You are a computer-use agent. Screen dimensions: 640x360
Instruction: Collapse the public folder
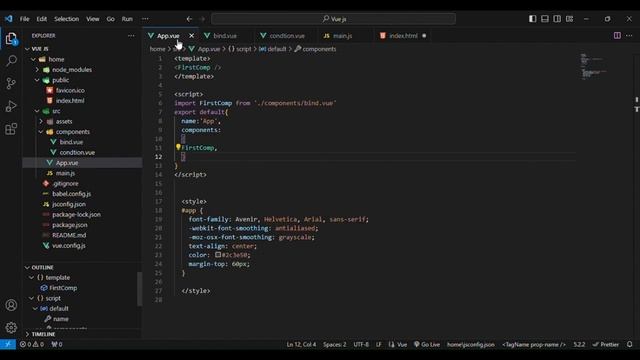pos(37,80)
